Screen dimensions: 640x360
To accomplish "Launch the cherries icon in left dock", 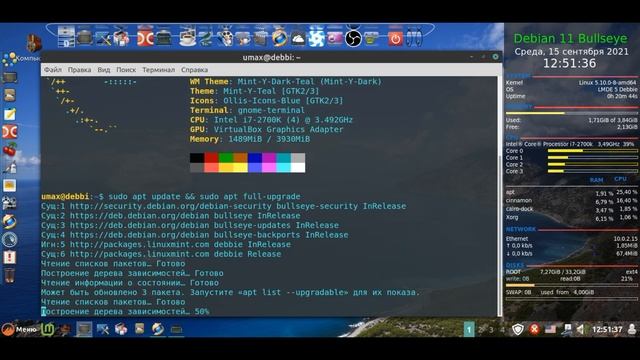I will (x=9, y=149).
